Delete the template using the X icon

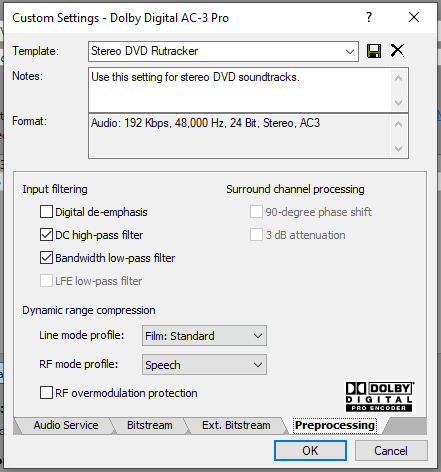click(397, 51)
